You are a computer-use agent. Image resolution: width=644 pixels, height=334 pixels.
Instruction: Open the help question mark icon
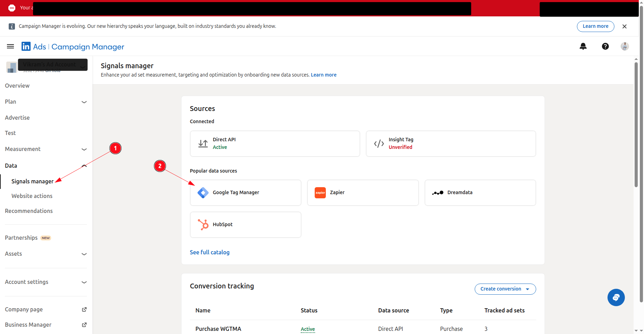pyautogui.click(x=605, y=46)
